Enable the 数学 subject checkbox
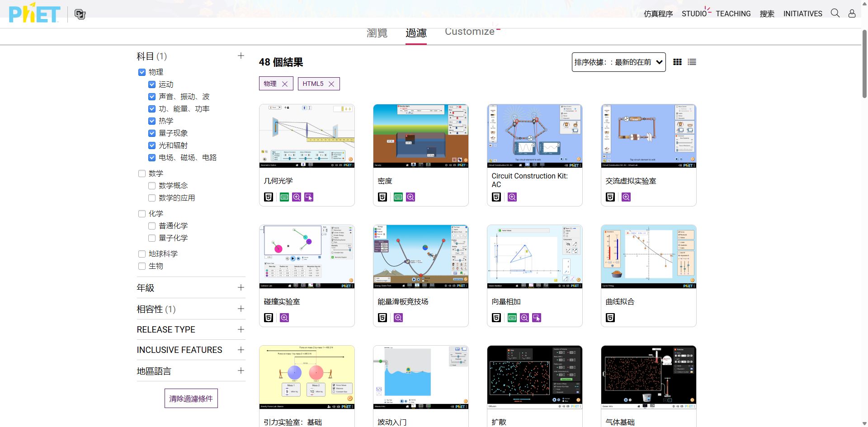 [142, 174]
